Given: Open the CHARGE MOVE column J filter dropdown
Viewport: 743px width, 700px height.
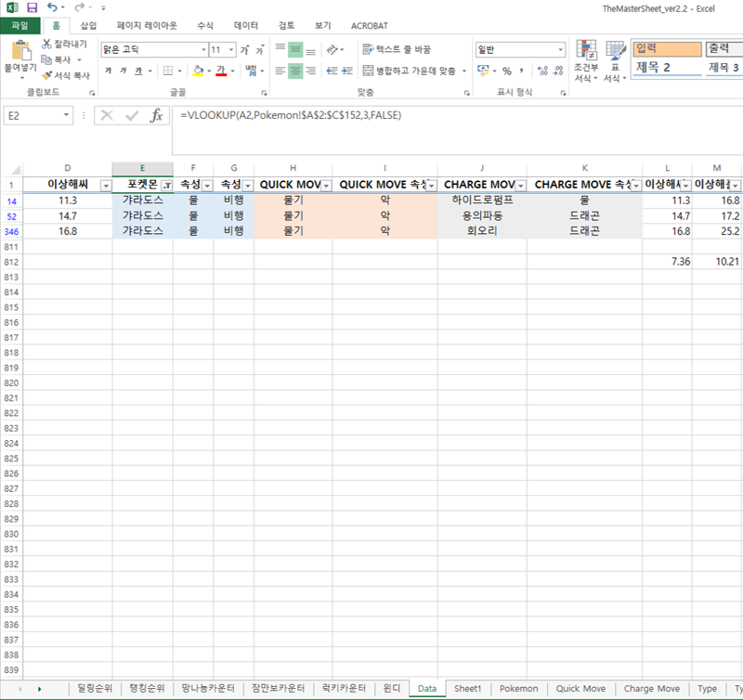Looking at the screenshot, I should 521,186.
